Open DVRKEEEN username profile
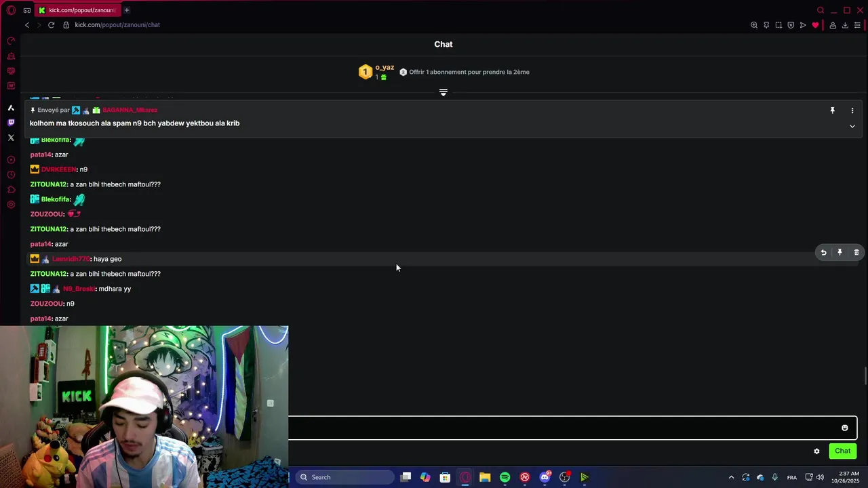868x488 pixels. pos(59,169)
